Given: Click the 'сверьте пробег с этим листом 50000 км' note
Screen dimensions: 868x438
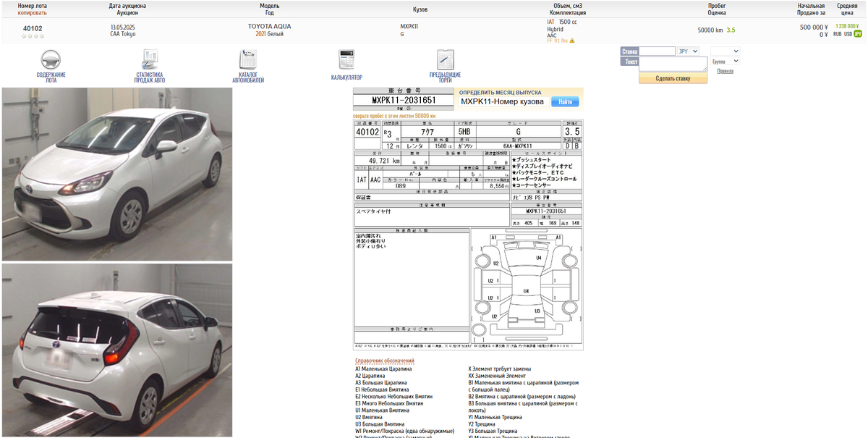Looking at the screenshot, I should pyautogui.click(x=394, y=116).
